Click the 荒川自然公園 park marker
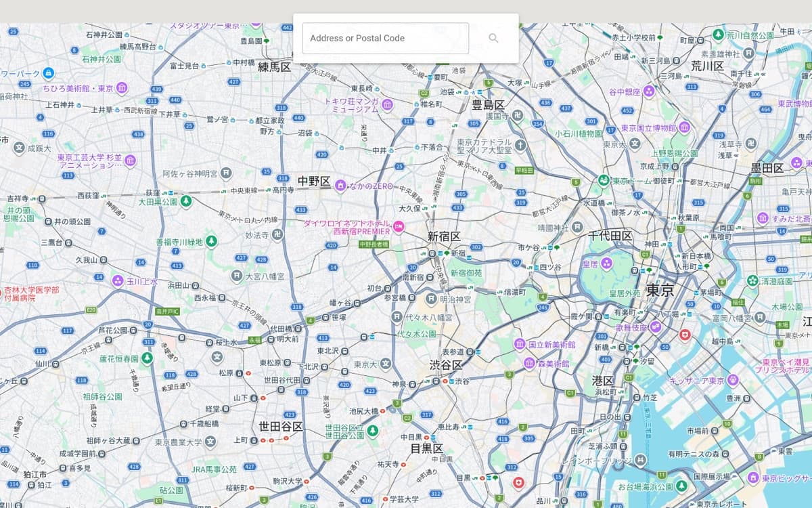The image size is (812, 508). click(719, 34)
